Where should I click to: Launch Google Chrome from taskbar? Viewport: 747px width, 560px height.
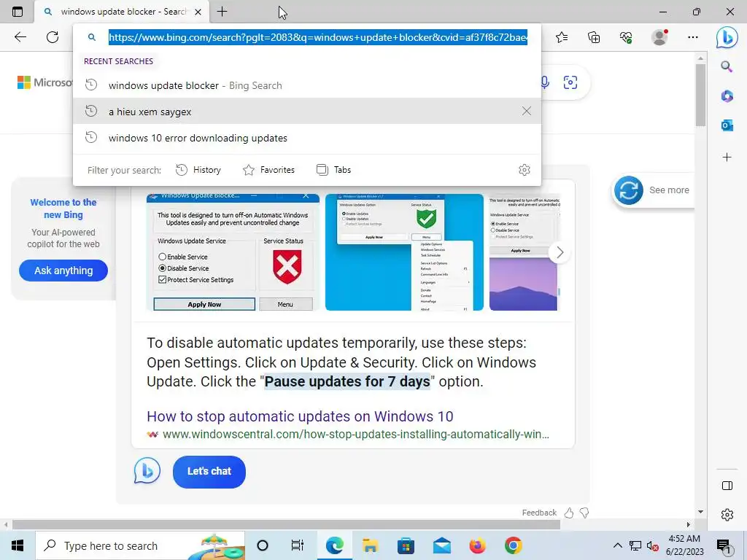pyautogui.click(x=513, y=545)
